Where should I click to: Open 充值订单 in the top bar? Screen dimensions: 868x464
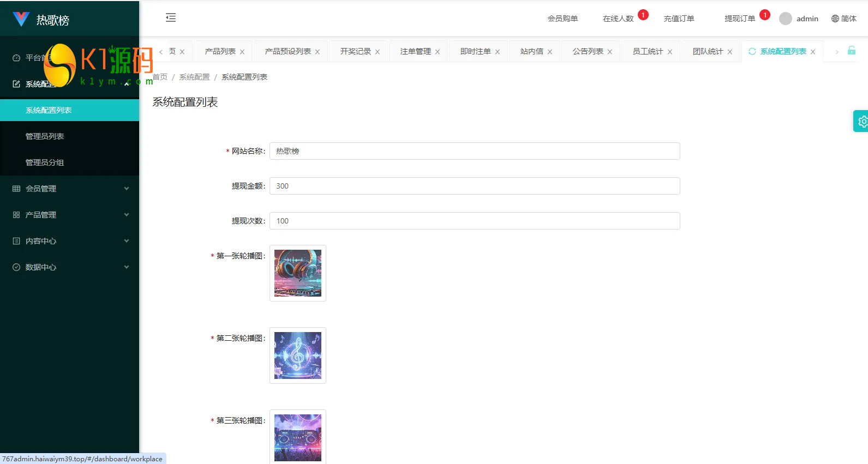pyautogui.click(x=679, y=19)
